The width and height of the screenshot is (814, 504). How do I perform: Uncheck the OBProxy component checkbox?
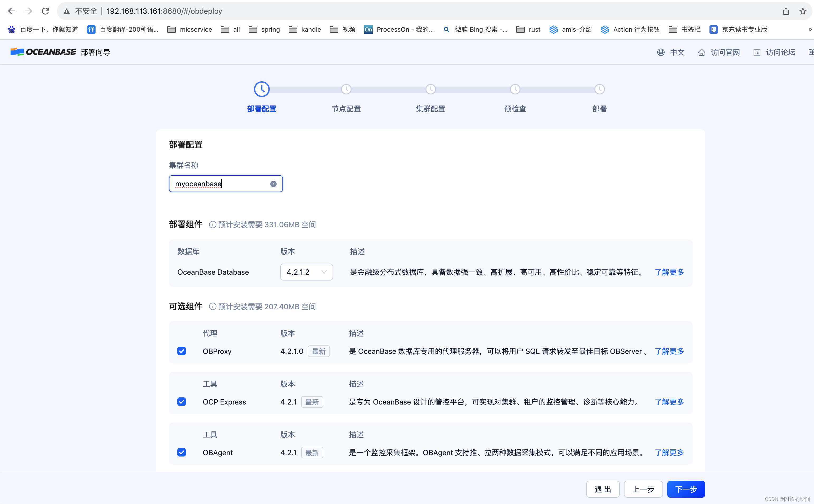pyautogui.click(x=182, y=351)
